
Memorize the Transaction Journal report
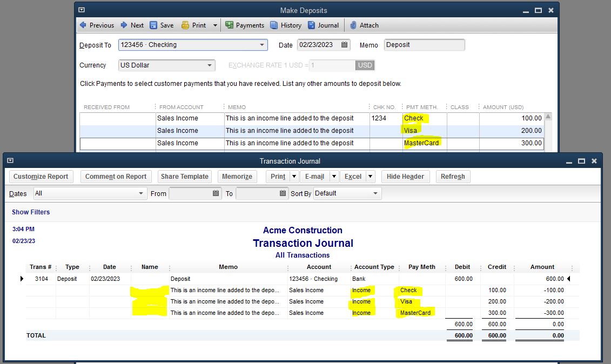(237, 176)
